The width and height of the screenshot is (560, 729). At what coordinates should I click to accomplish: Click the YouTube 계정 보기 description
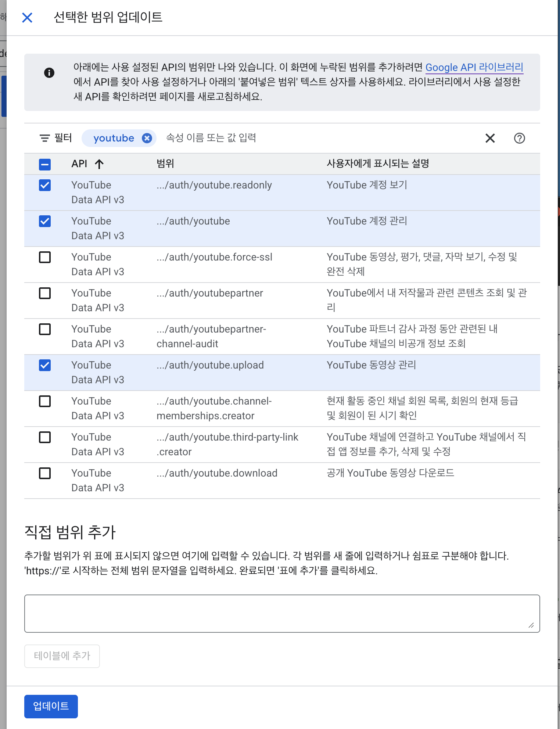coord(367,185)
